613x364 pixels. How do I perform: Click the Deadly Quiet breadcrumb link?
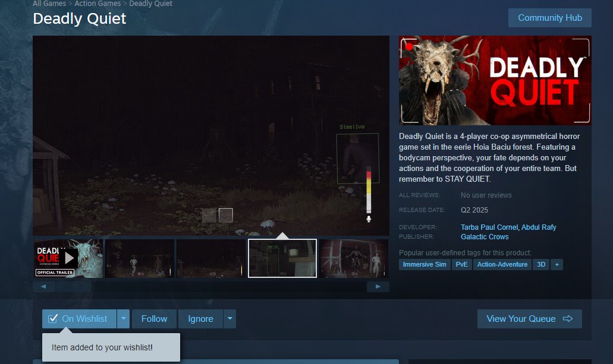pyautogui.click(x=150, y=4)
